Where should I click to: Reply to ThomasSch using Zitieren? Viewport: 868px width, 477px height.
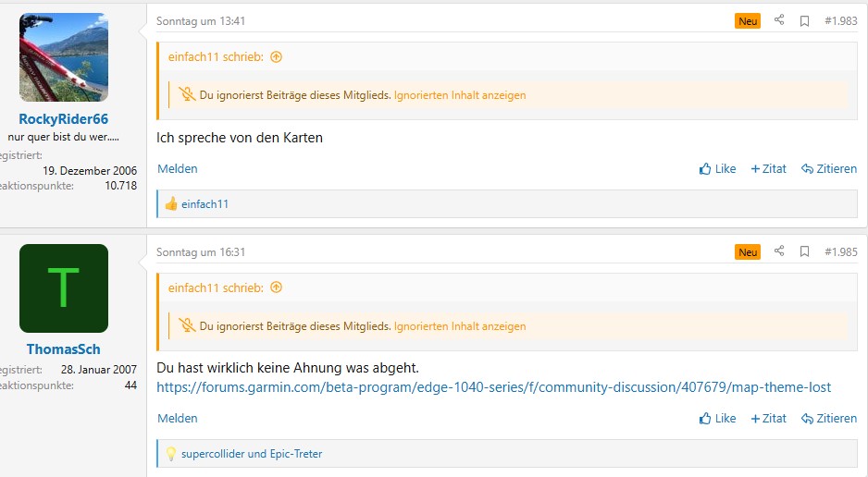(x=829, y=418)
